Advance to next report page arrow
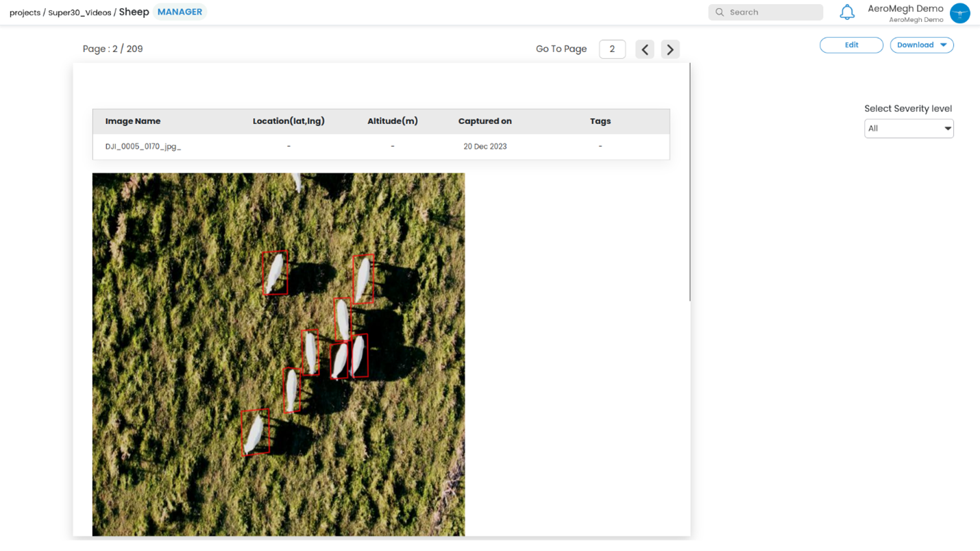This screenshot has width=980, height=551. tap(670, 49)
